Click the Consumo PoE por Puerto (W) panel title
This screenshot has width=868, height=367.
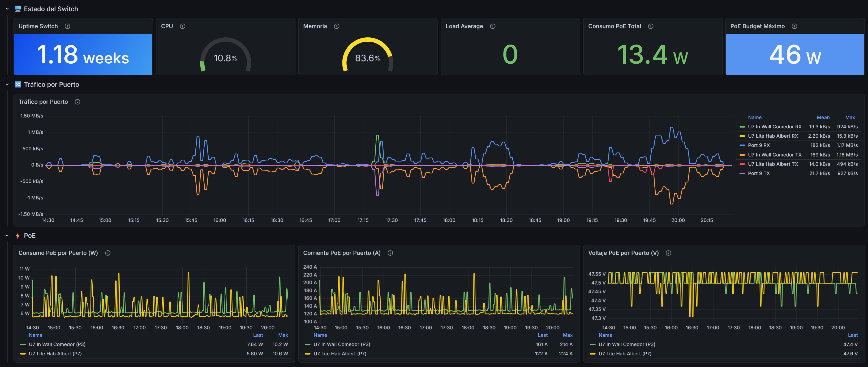[58, 253]
